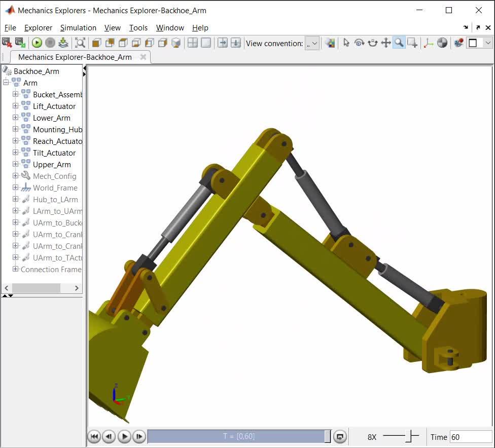Click the Fit to View toolbar icon

[x=80, y=43]
